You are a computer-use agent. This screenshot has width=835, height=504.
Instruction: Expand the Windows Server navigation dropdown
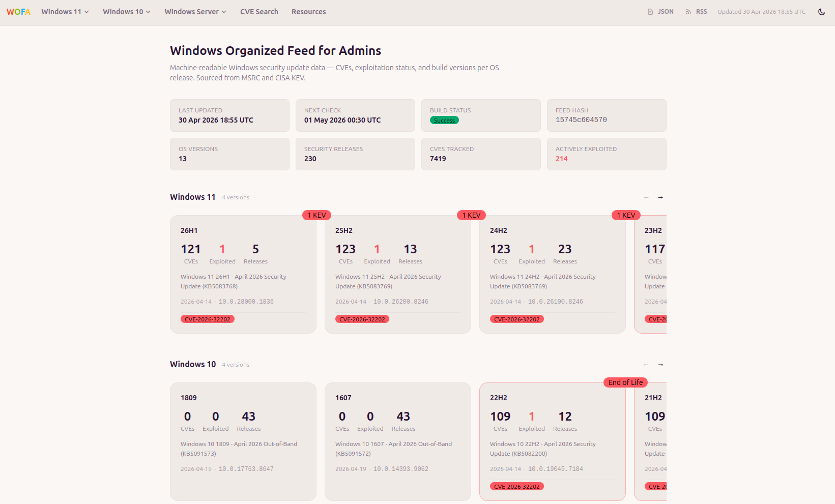(195, 12)
